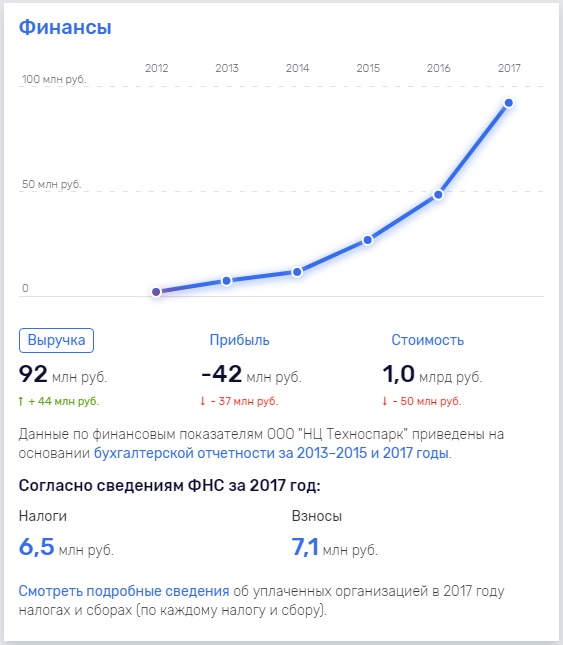Switch to the Стоимость tab
The height and width of the screenshot is (645, 563).
[x=427, y=340]
